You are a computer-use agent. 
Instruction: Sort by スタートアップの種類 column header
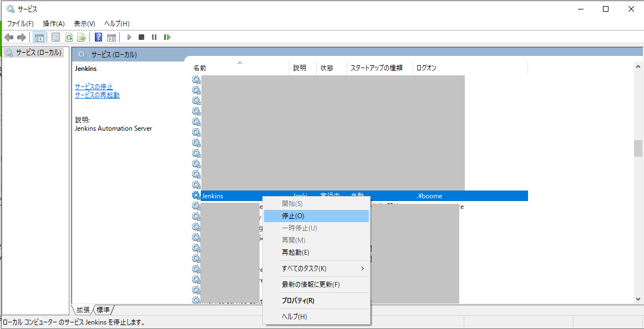coord(380,68)
